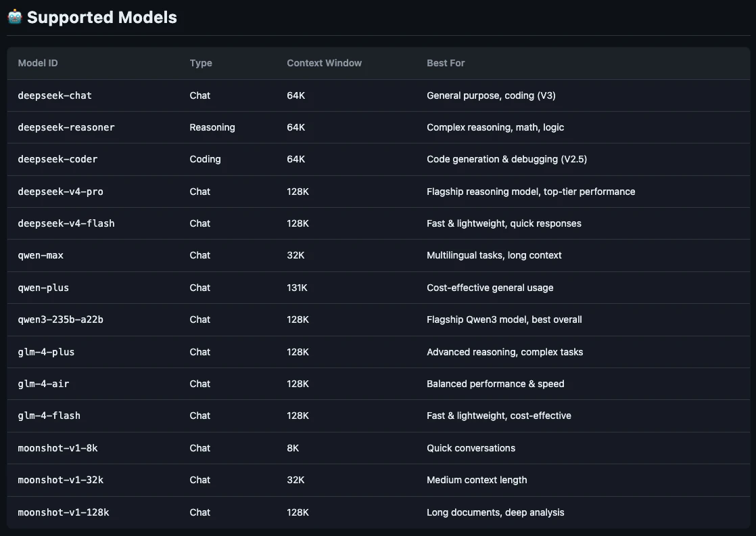This screenshot has width=756, height=536.
Task: Click the deepseek-chat model ID
Action: coord(55,95)
